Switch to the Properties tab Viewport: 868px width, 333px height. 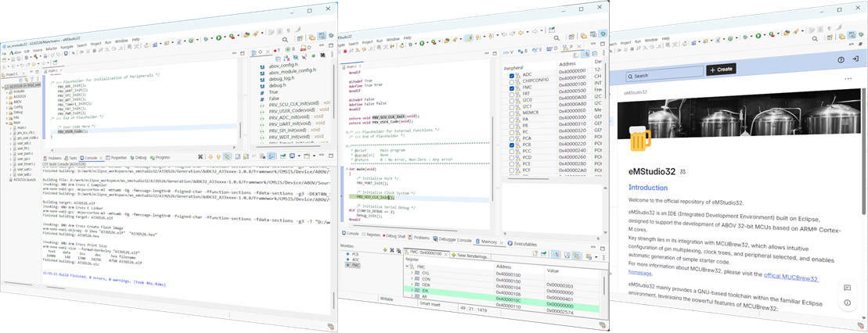pyautogui.click(x=118, y=157)
